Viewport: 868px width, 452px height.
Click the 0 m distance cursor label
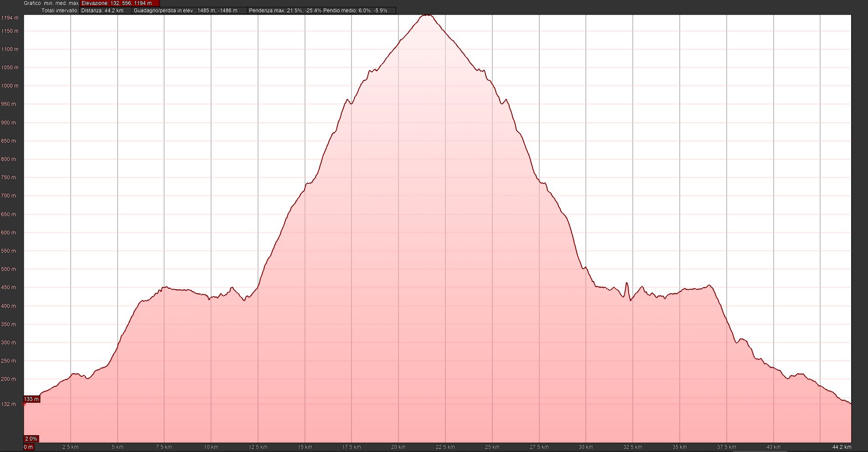click(x=28, y=447)
